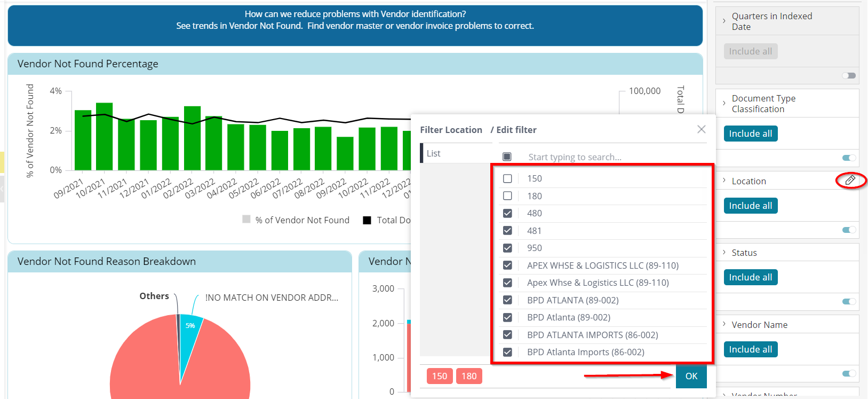The image size is (868, 399).
Task: Expand the Document Type Classification filter
Action: coord(724,103)
